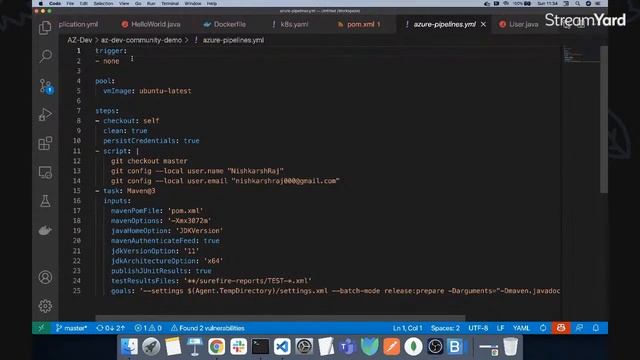
Task: Click Found 2 vulnerabilities status item
Action: click(x=208, y=328)
